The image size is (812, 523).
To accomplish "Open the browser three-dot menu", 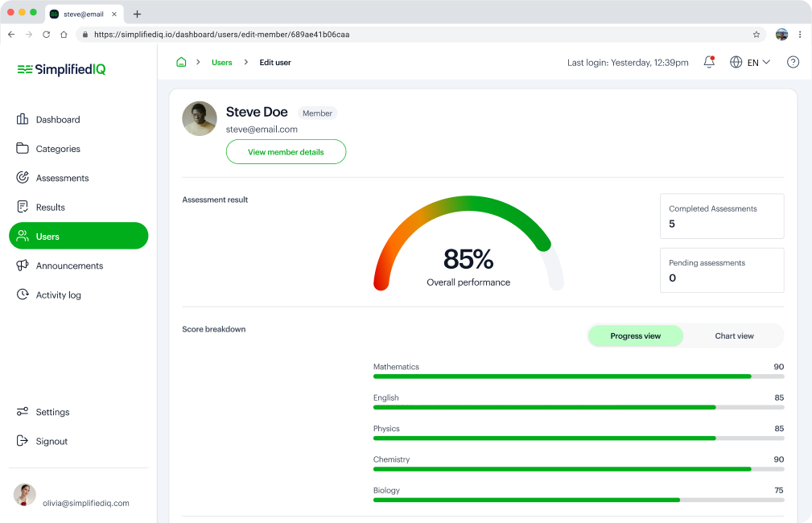I will point(800,35).
